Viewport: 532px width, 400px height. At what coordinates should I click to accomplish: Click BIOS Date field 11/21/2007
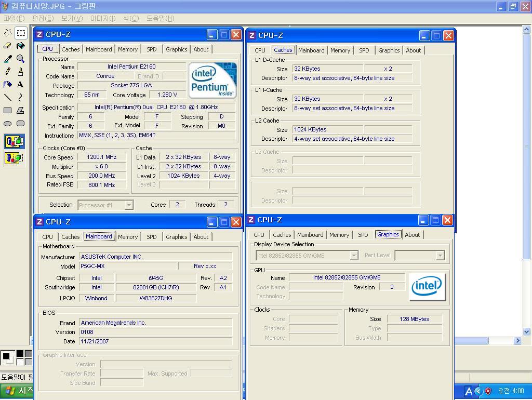[156, 341]
